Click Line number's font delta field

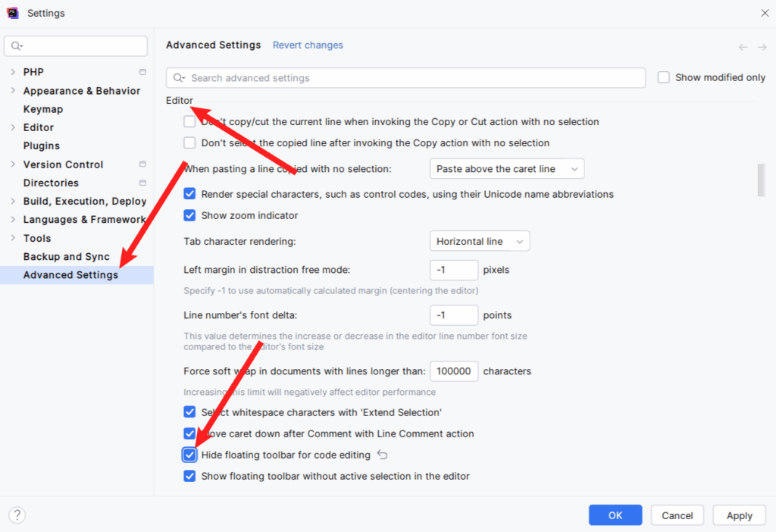click(x=454, y=315)
